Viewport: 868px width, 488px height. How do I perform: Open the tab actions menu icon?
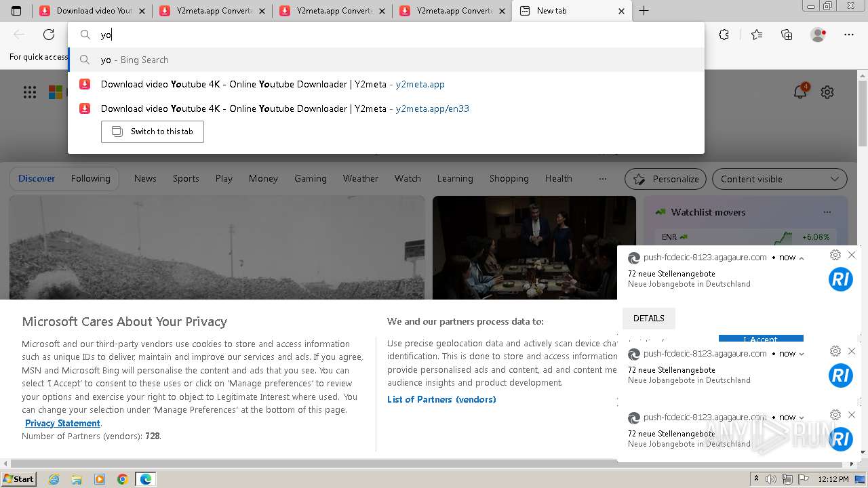[16, 11]
